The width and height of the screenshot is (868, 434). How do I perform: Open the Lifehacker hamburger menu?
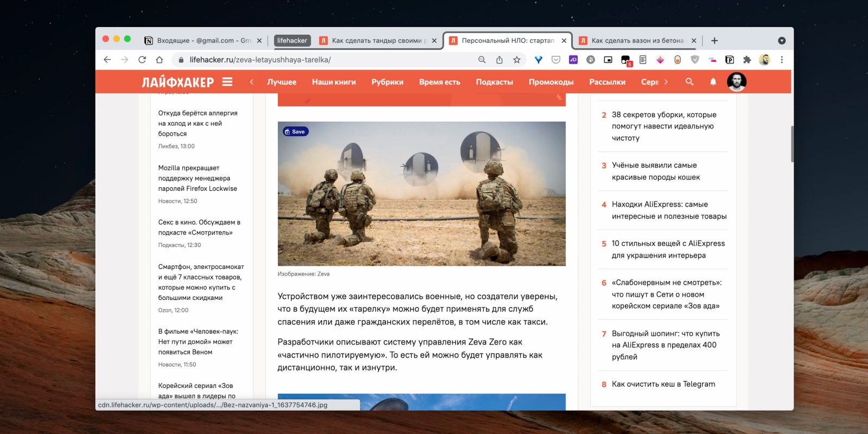point(227,82)
